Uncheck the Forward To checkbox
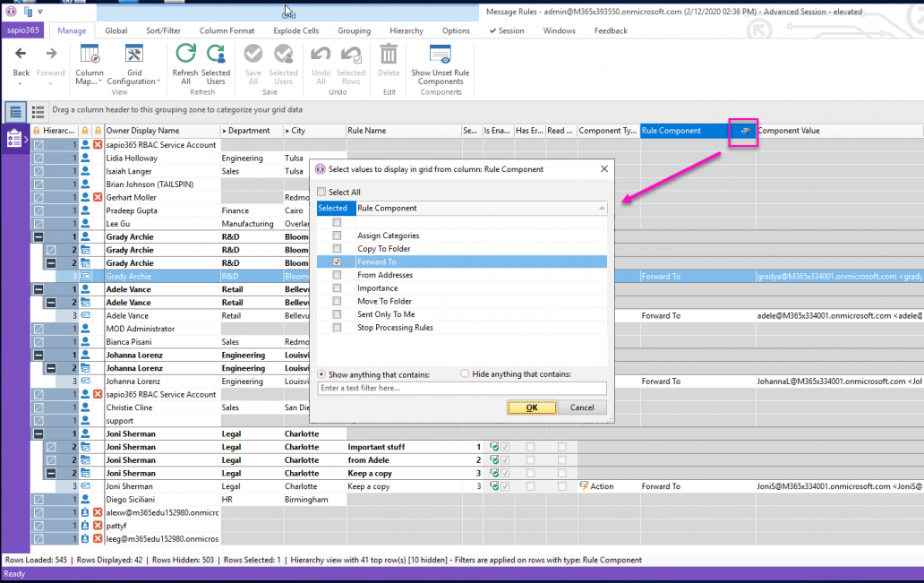924x583 pixels. coord(337,261)
